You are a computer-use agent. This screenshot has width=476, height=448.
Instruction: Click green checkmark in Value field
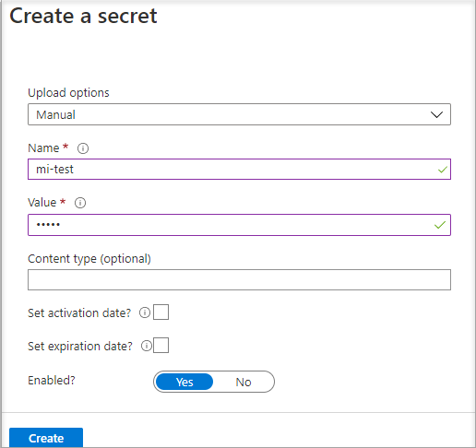click(440, 225)
